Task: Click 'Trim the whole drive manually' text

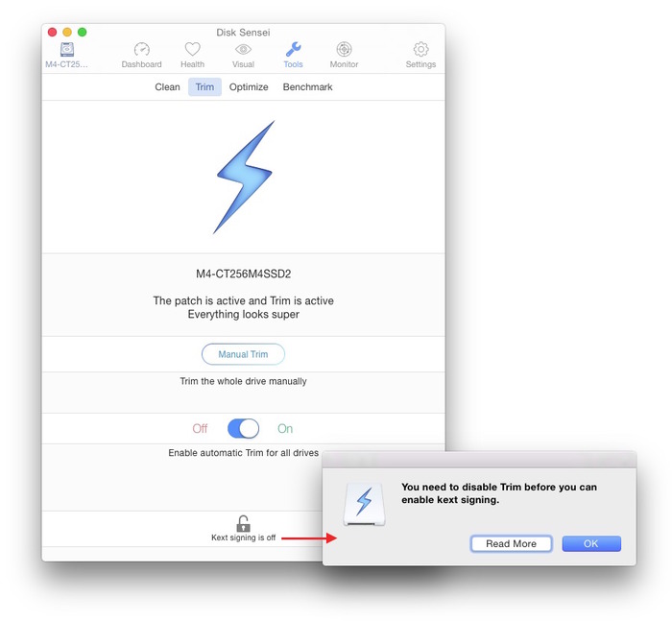Action: [x=243, y=381]
